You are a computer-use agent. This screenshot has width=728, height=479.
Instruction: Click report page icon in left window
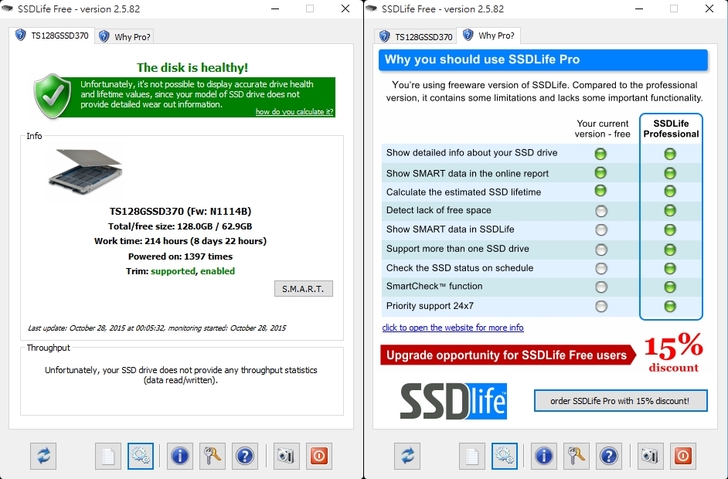click(x=108, y=456)
